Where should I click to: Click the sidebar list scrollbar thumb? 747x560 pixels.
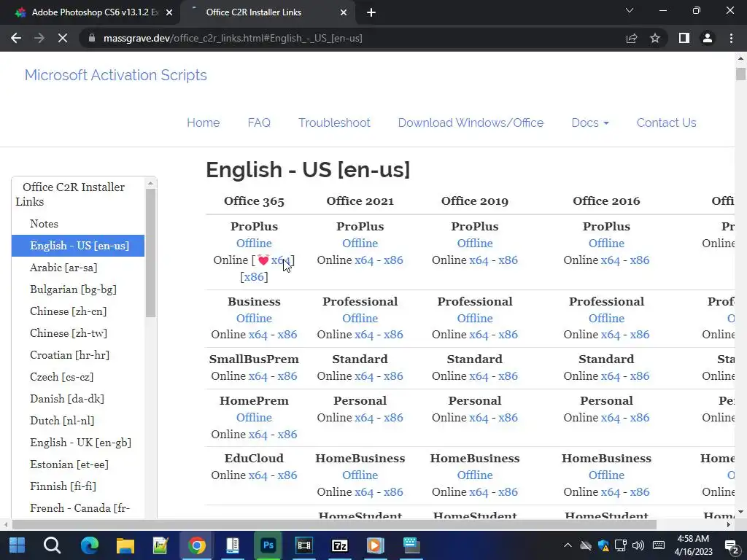coord(150,253)
